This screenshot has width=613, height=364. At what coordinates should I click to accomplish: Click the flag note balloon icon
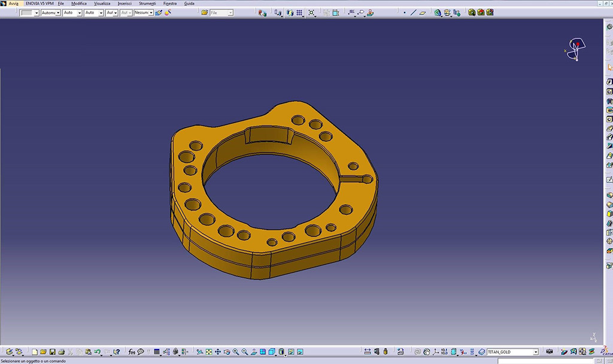[361, 13]
